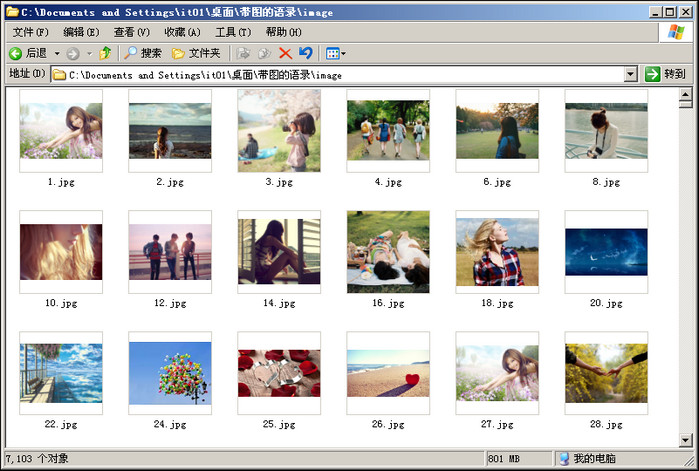Click the green Back arrow icon
This screenshot has height=471, width=699.
[x=15, y=54]
